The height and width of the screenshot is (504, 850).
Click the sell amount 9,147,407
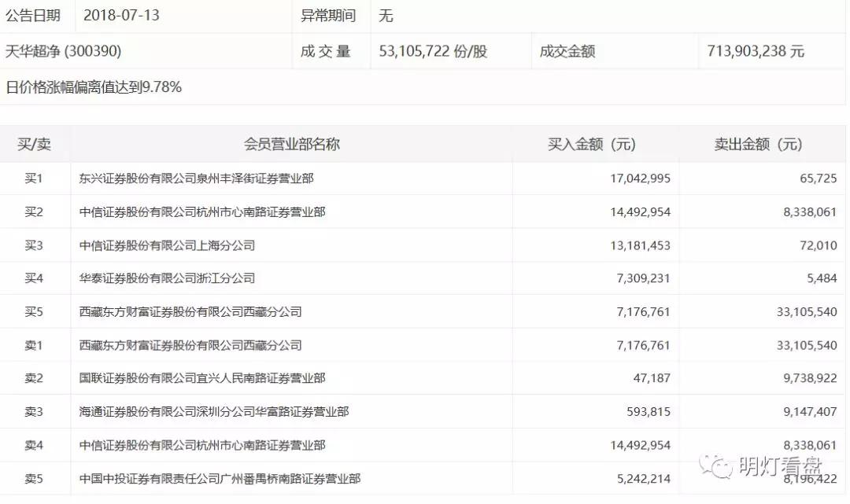point(810,411)
